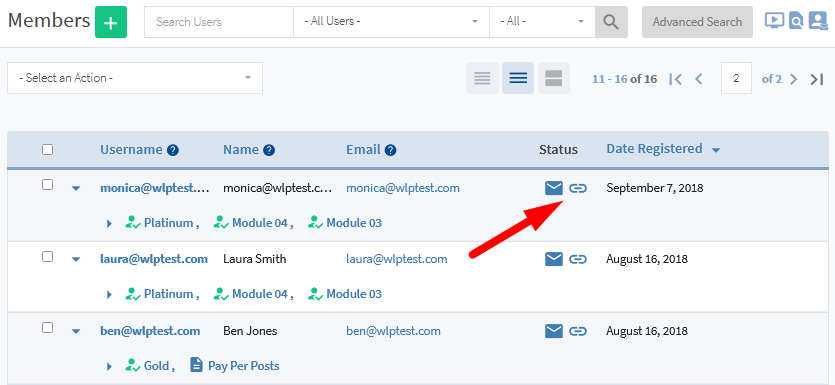Switch to medium list view icon

518,78
